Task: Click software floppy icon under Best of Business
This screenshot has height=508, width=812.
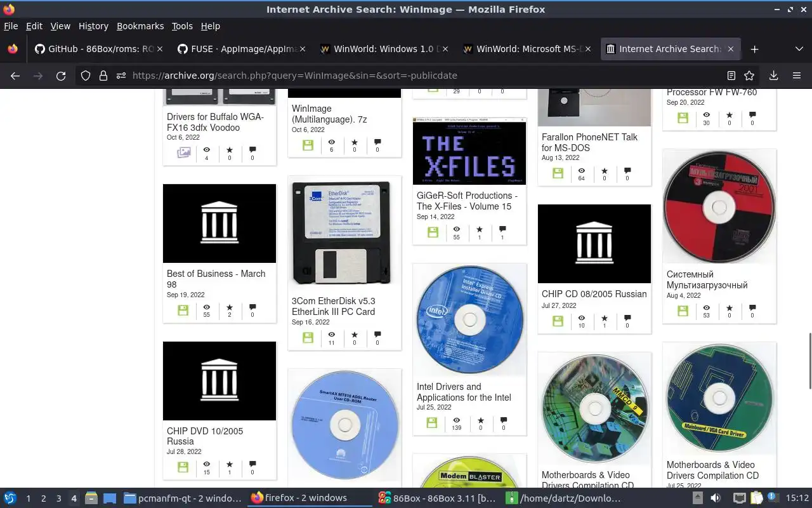Action: tap(183, 310)
